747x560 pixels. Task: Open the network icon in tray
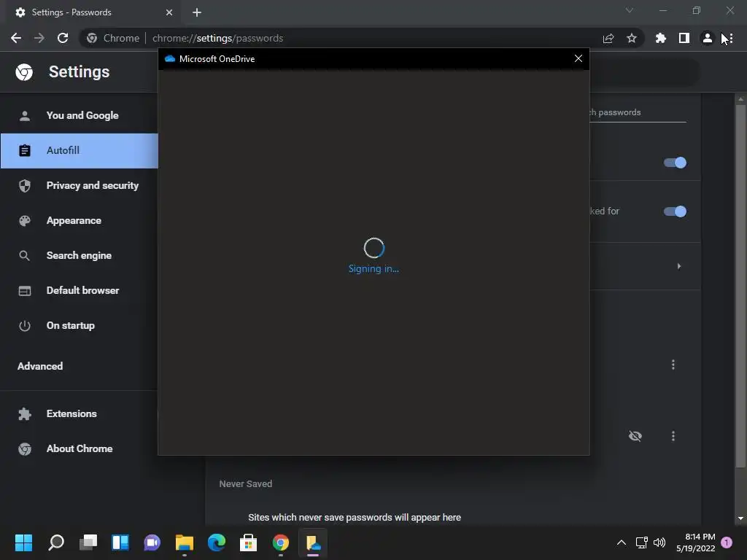tap(641, 542)
